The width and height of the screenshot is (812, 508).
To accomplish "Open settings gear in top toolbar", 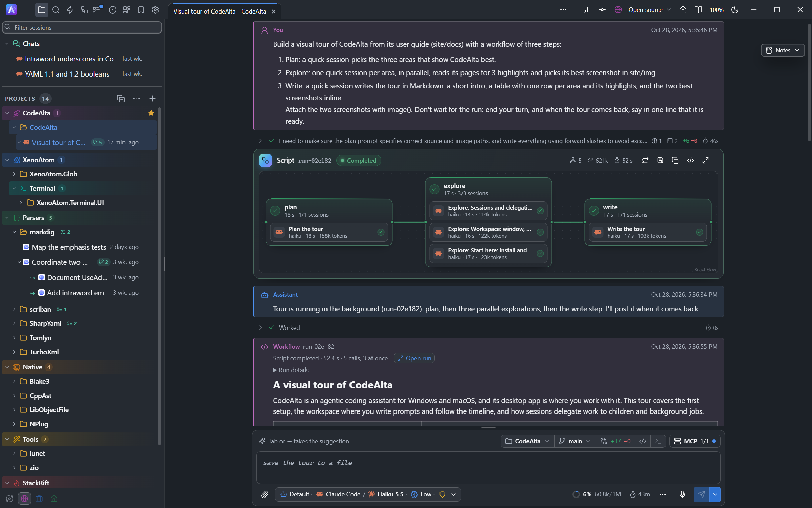I will tap(155, 10).
